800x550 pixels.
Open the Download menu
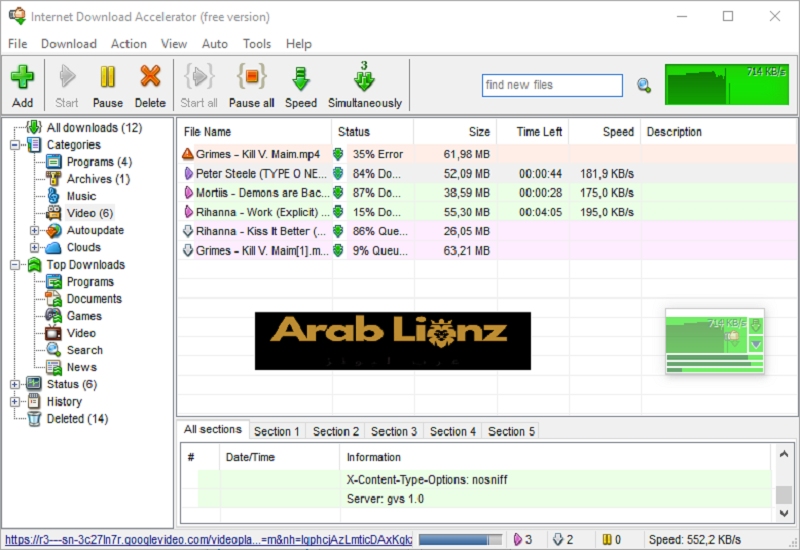click(x=69, y=44)
